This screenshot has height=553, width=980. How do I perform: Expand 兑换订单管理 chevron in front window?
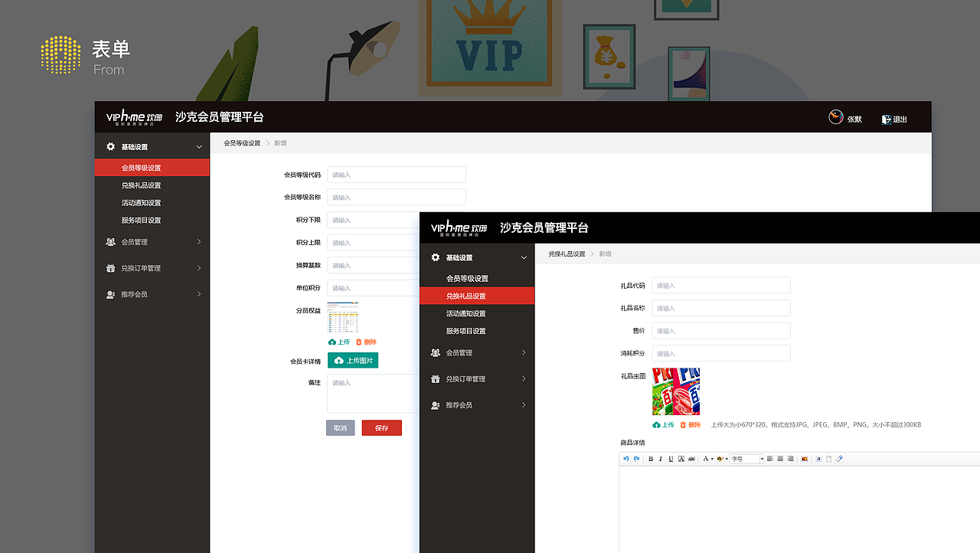[x=524, y=378]
